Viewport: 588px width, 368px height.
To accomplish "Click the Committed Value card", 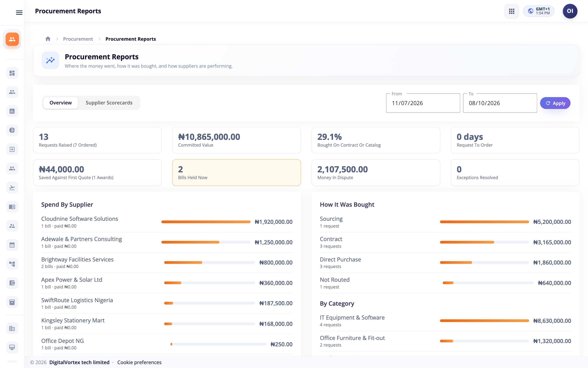I will pyautogui.click(x=236, y=140).
